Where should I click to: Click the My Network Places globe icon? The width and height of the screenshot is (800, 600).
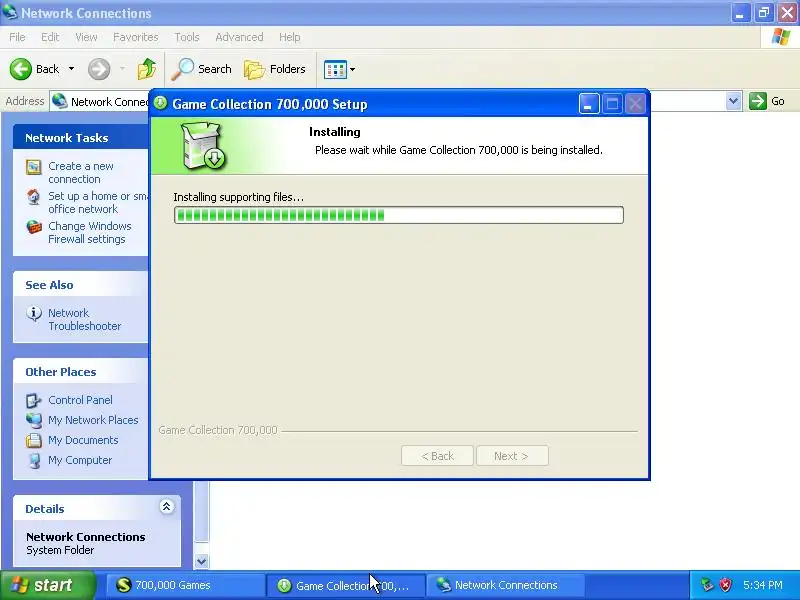[x=34, y=420]
